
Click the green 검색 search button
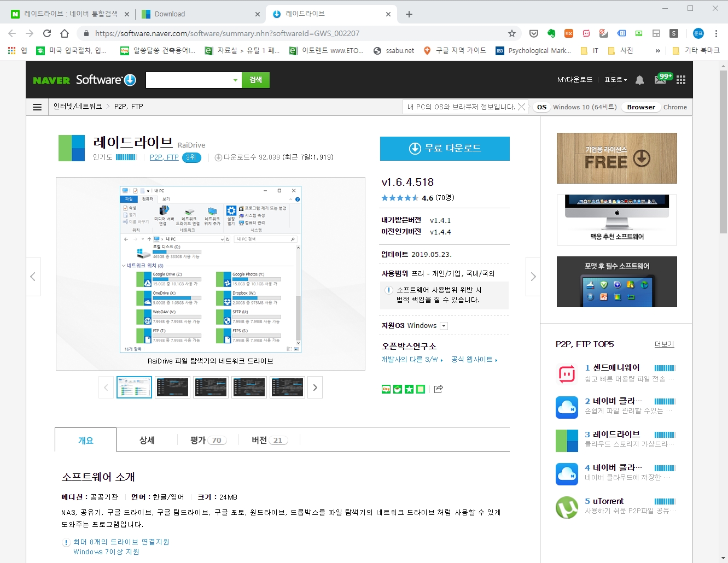pyautogui.click(x=255, y=80)
